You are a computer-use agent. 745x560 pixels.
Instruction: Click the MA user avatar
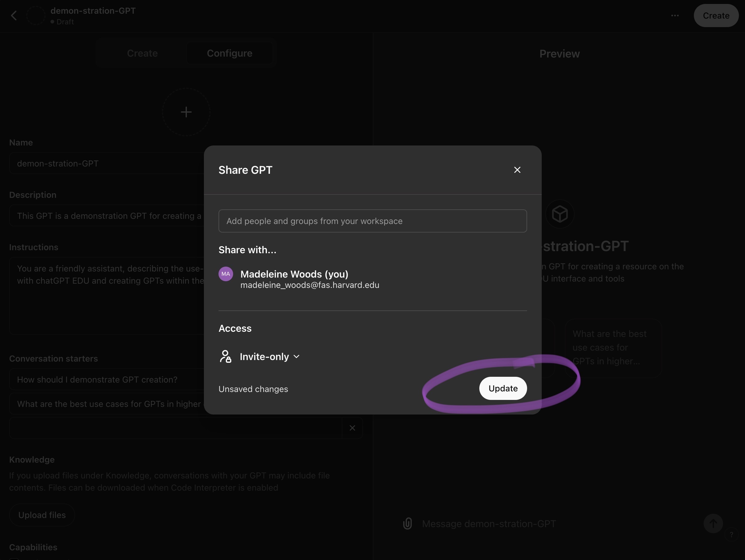point(226,274)
